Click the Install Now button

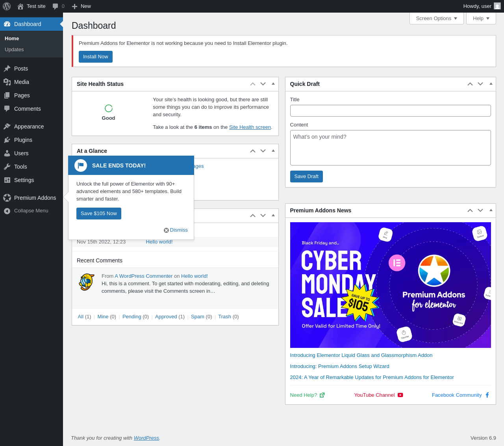click(96, 57)
